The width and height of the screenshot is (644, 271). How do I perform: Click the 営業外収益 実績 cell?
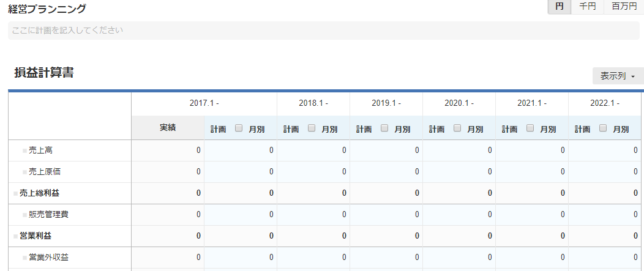tap(168, 257)
